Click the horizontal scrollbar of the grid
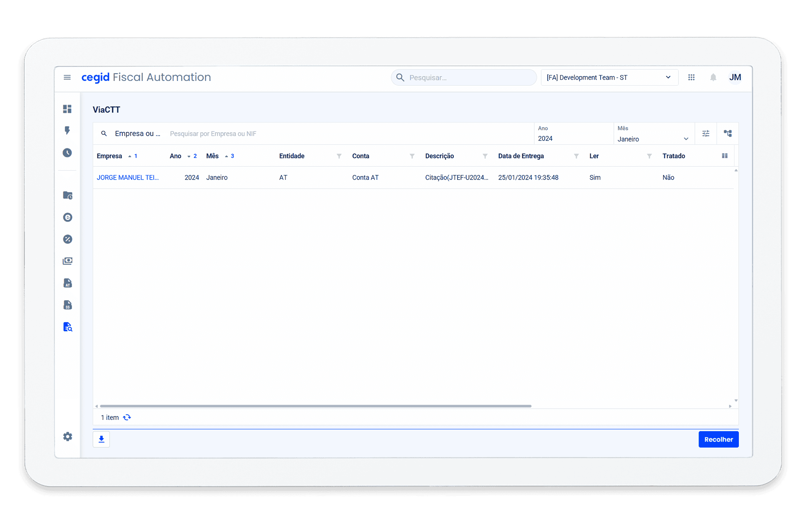 click(x=316, y=406)
